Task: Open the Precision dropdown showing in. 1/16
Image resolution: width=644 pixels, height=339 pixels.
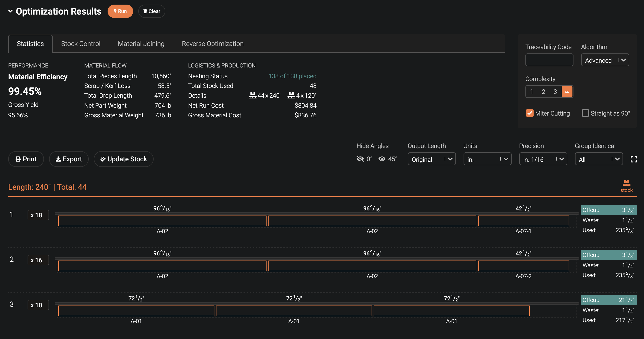Action: (543, 159)
